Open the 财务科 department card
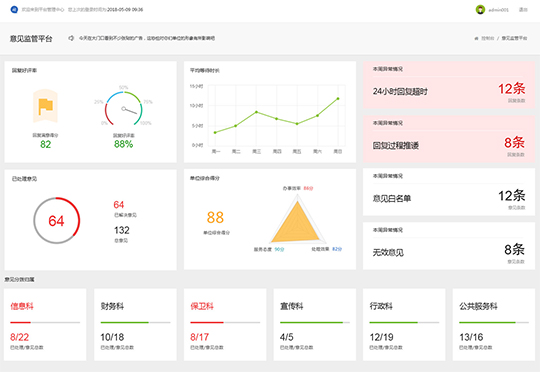 135,325
